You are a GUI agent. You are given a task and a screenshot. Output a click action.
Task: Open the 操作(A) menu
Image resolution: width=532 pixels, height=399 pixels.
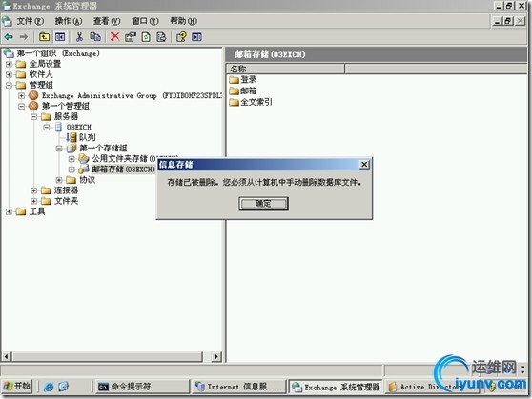pyautogui.click(x=69, y=21)
